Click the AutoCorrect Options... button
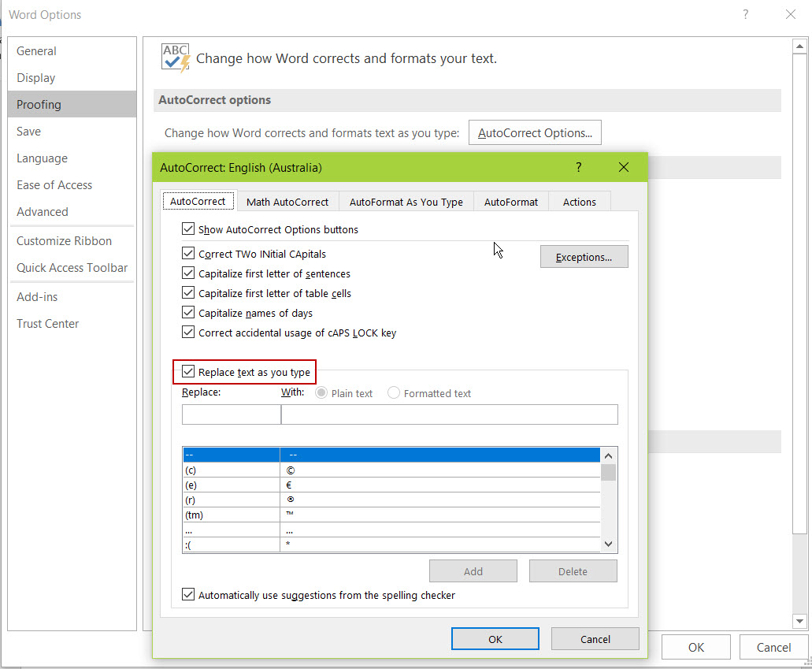This screenshot has width=812, height=669. click(x=535, y=132)
